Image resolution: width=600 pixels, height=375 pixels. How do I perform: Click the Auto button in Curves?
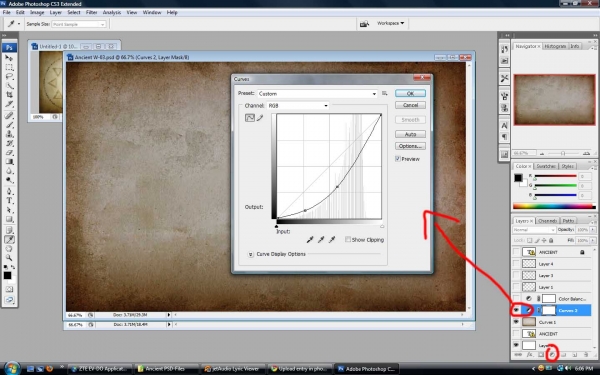[x=410, y=134]
